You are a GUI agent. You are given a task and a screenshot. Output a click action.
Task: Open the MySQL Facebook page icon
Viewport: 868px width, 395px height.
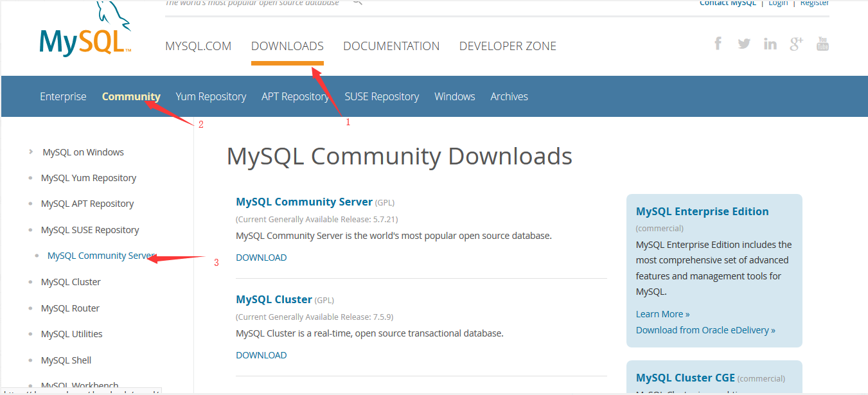point(718,44)
